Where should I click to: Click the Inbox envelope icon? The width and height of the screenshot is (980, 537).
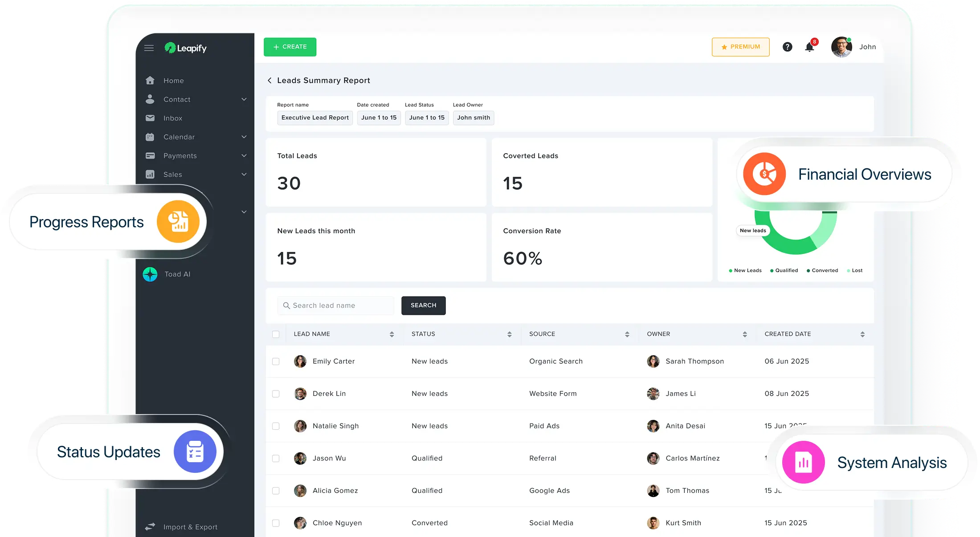tap(150, 118)
